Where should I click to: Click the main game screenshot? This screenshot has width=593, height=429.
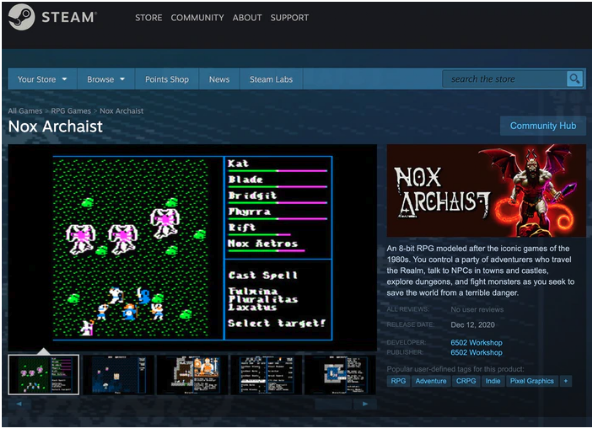click(192, 248)
